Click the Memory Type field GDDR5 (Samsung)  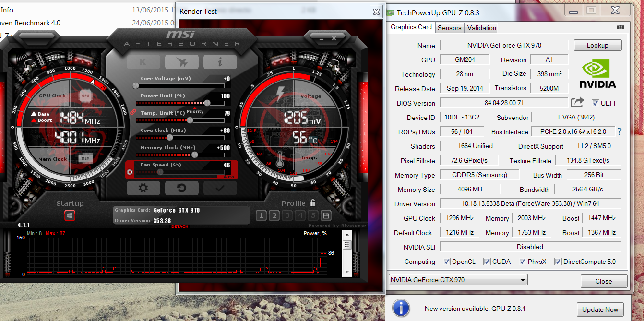click(479, 175)
